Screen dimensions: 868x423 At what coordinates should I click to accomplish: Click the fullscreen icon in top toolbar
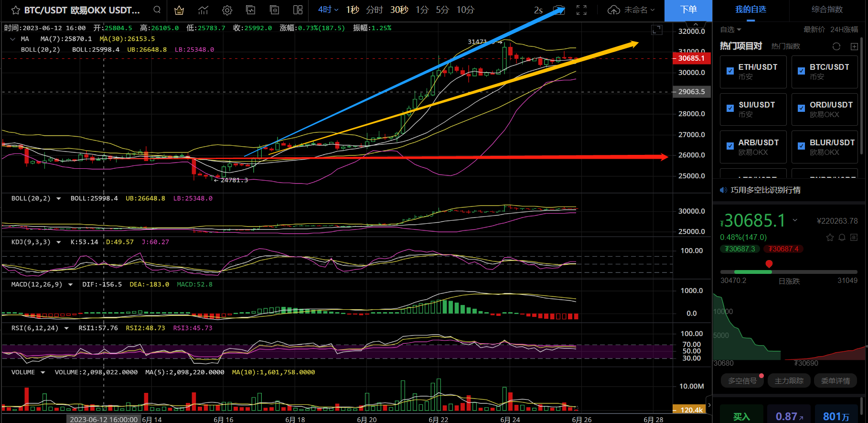click(x=581, y=10)
